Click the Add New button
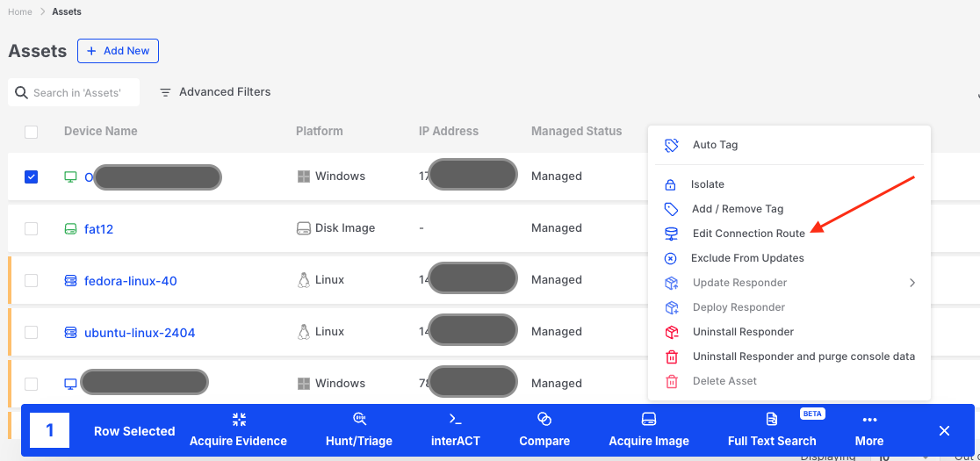 pos(118,51)
